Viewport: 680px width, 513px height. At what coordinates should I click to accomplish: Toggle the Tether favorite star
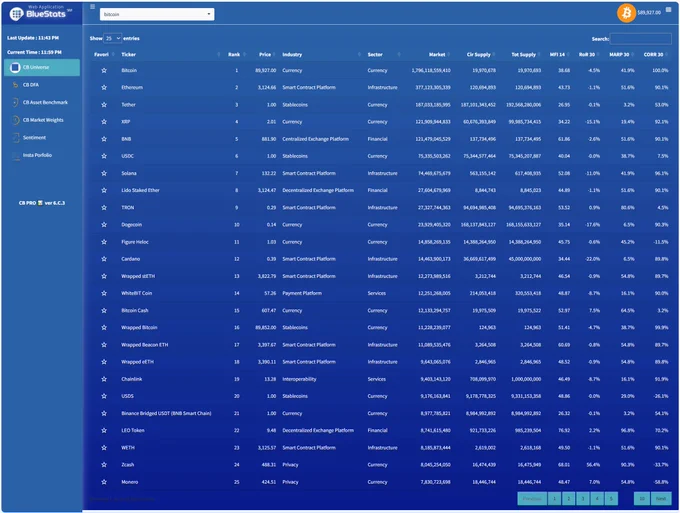pos(104,105)
